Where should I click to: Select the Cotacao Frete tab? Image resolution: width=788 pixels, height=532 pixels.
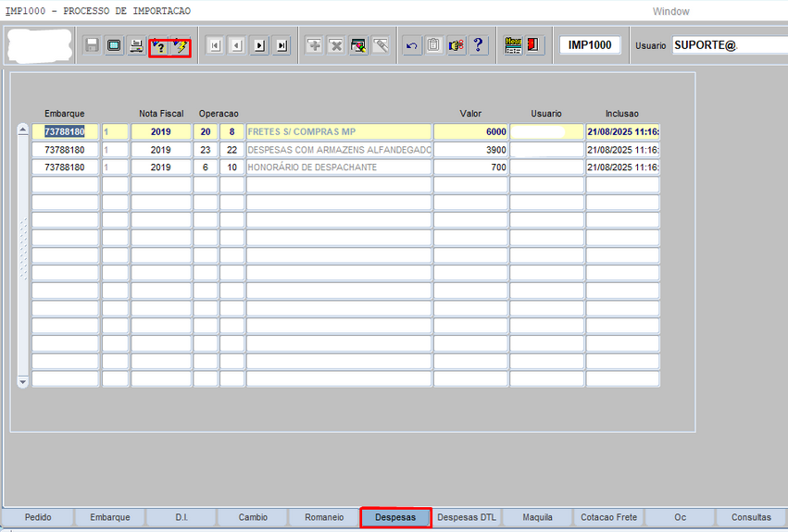point(608,517)
